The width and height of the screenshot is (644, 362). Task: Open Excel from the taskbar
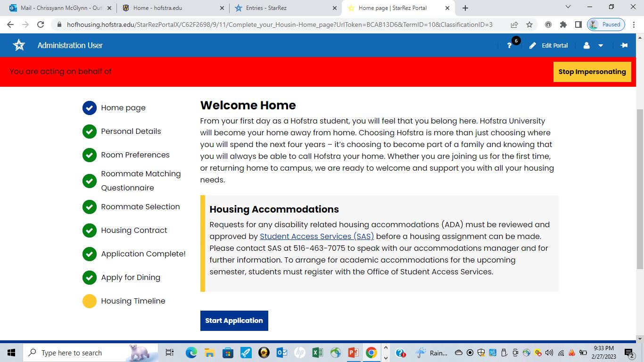[317, 353]
